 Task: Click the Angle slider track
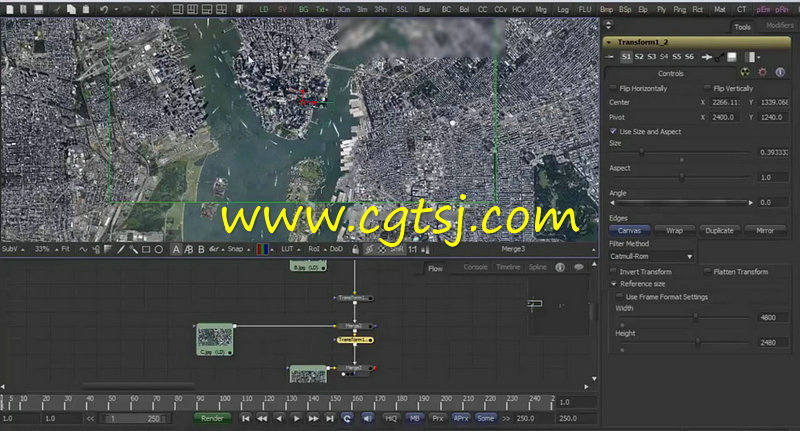click(x=682, y=202)
